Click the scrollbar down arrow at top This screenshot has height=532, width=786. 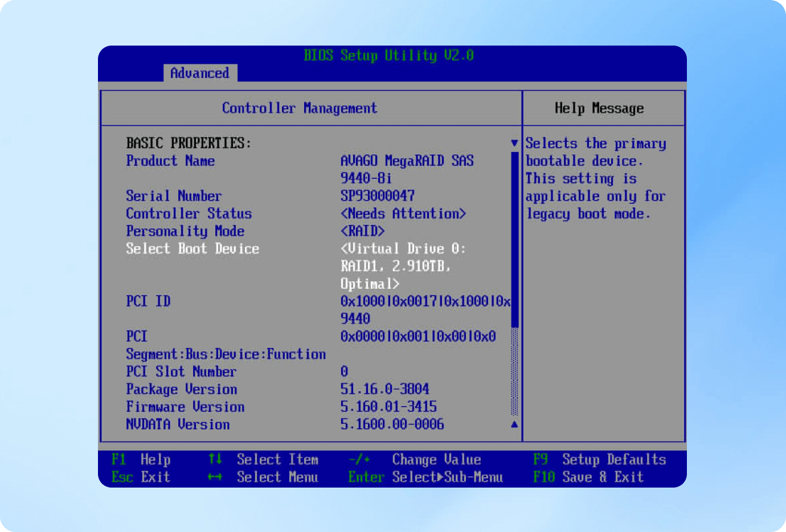[x=514, y=143]
